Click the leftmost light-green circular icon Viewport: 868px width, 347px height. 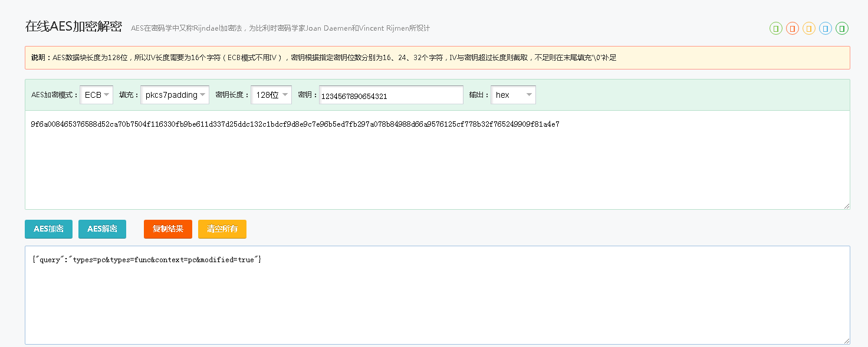(x=776, y=28)
